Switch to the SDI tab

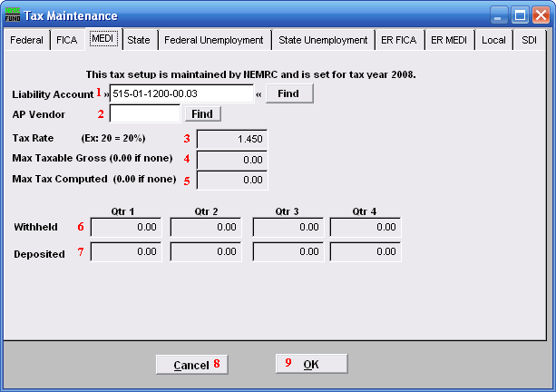528,41
